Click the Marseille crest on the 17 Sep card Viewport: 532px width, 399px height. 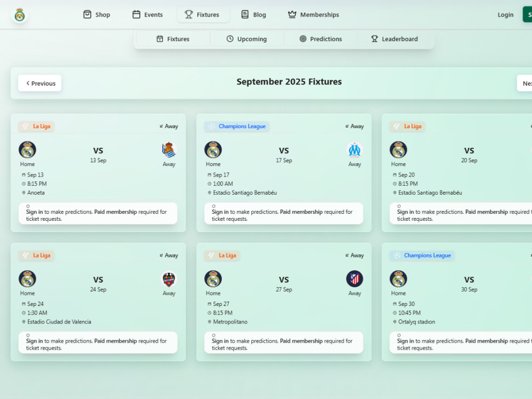tap(354, 149)
